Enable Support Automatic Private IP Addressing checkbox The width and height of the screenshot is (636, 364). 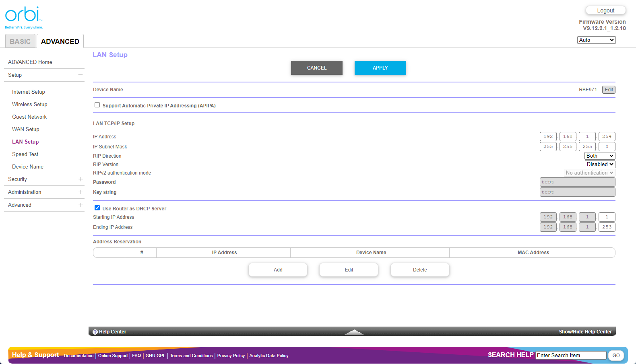coord(97,105)
